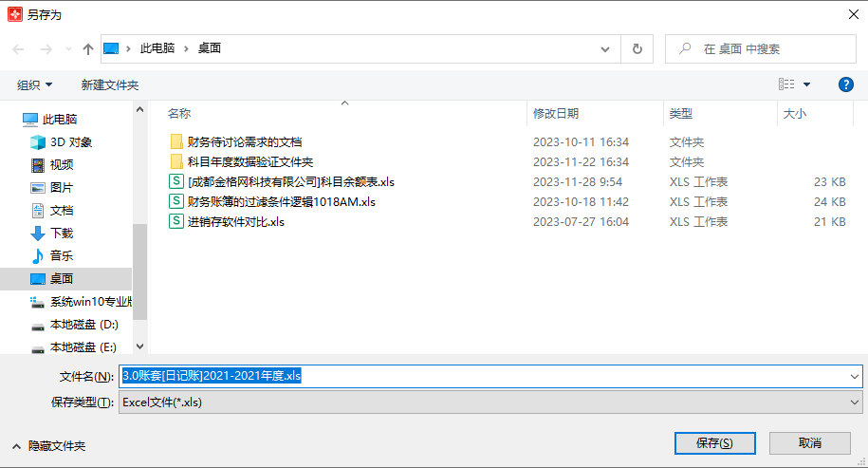Open the help question mark icon
This screenshot has width=868, height=468.
pyautogui.click(x=846, y=84)
